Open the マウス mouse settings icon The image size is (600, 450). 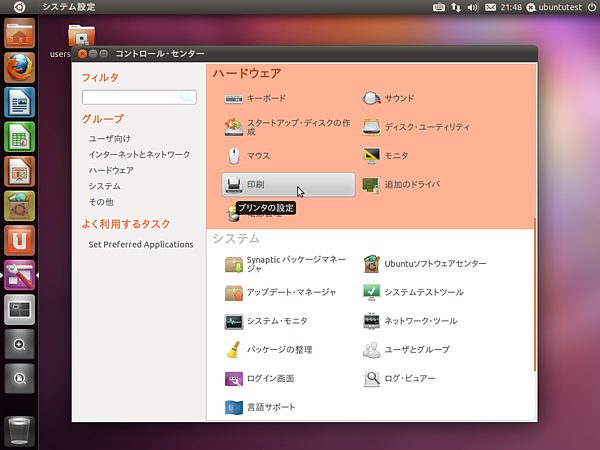[233, 156]
